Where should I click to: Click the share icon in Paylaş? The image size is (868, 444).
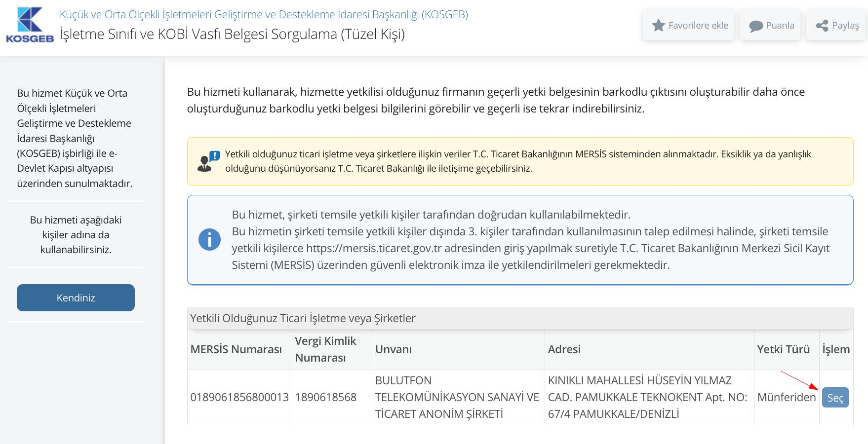point(822,26)
